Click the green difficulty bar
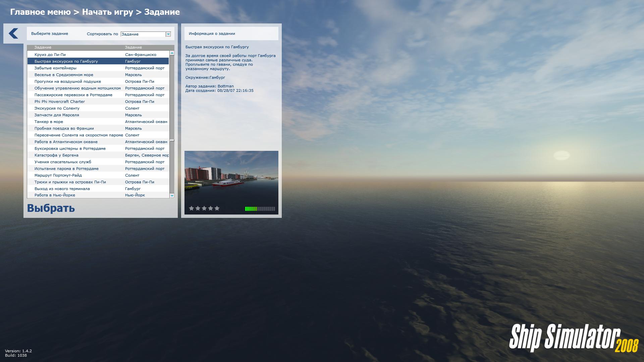Viewport: 644px width, 362px height. point(260,209)
